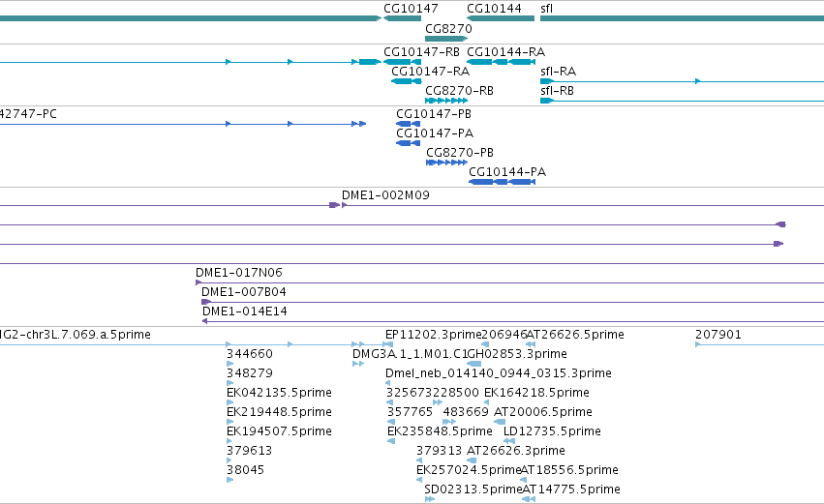Image resolution: width=824 pixels, height=504 pixels.
Task: Open EST Dmel_neb_014140_0944_0315.3prime
Action: coord(499,373)
